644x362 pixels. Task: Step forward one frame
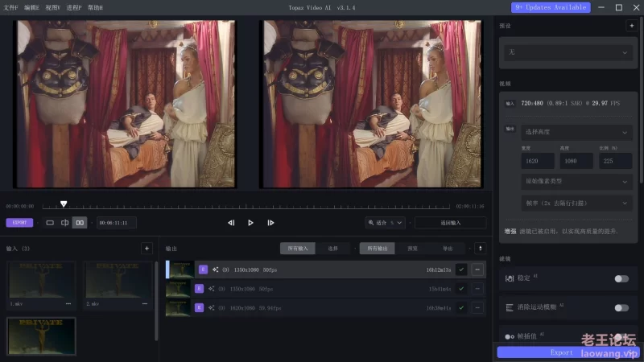pyautogui.click(x=270, y=223)
